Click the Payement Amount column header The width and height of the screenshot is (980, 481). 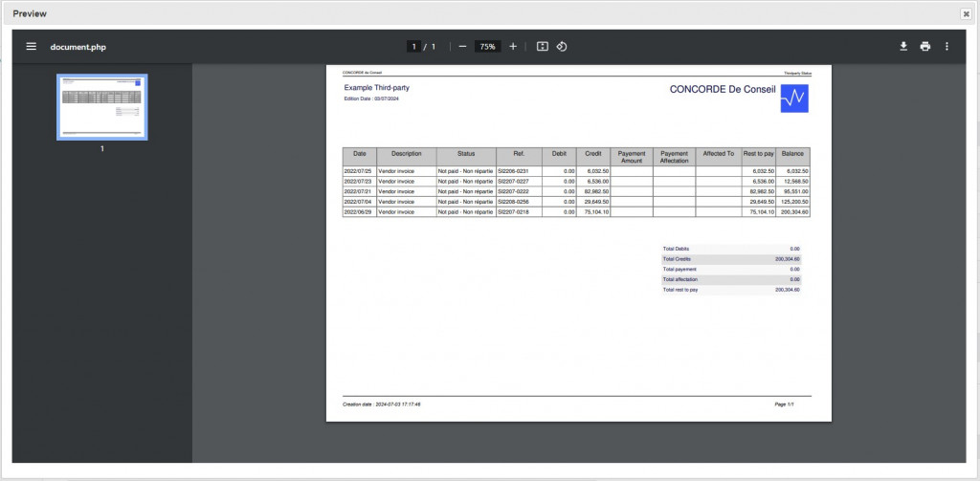(632, 157)
